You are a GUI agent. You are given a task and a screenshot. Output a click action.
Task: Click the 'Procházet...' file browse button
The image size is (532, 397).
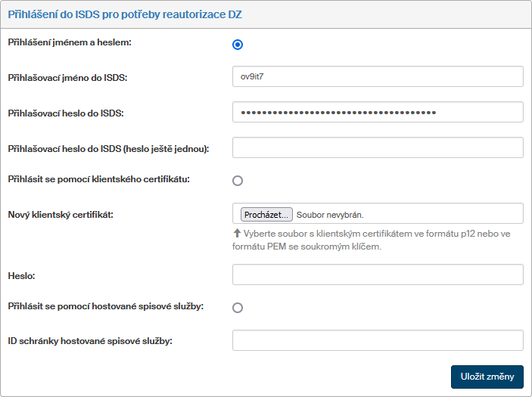coord(266,215)
